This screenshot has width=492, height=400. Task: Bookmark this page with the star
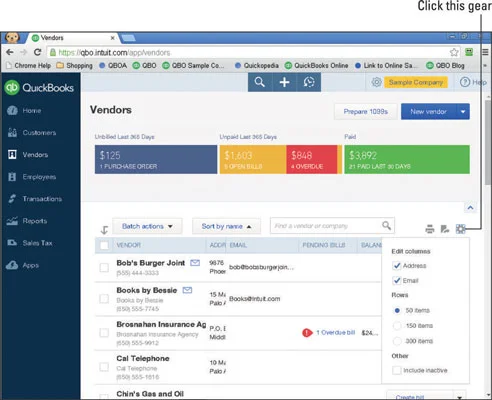click(x=454, y=52)
